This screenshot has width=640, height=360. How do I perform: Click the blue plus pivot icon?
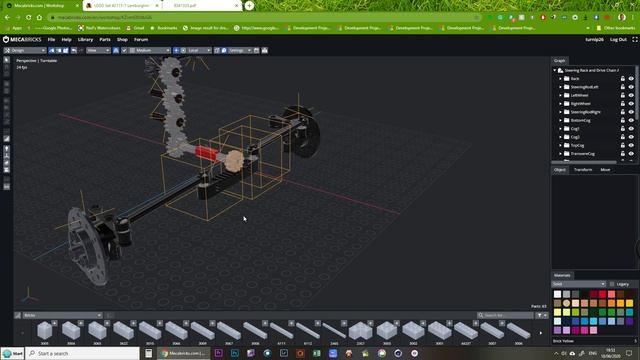(176, 50)
